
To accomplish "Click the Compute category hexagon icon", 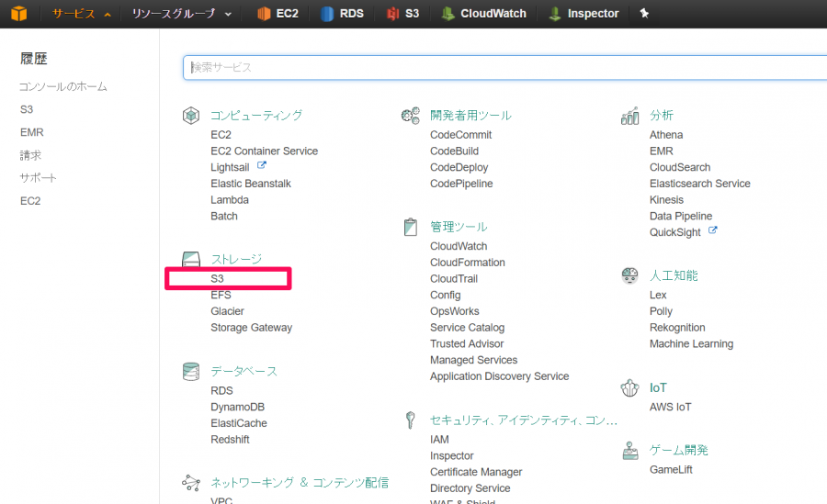I will pyautogui.click(x=191, y=116).
